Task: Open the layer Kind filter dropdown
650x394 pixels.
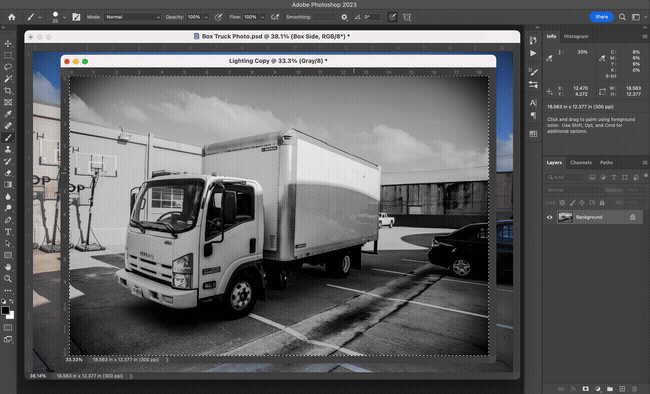Action: (x=566, y=177)
